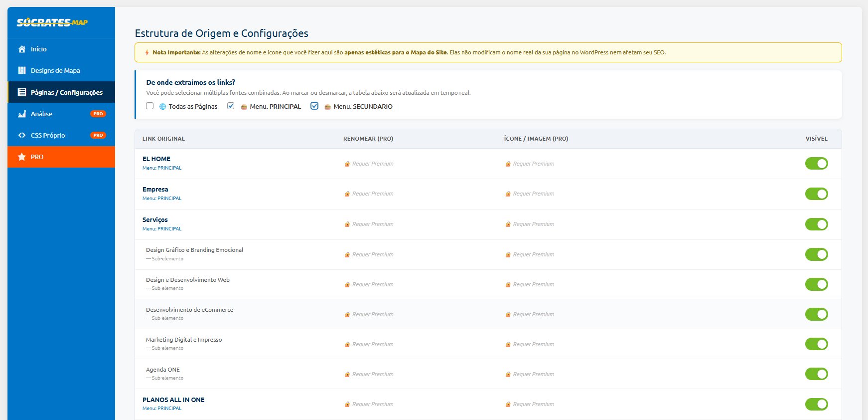
Task: Click the Sócrates Map logo
Action: (52, 22)
